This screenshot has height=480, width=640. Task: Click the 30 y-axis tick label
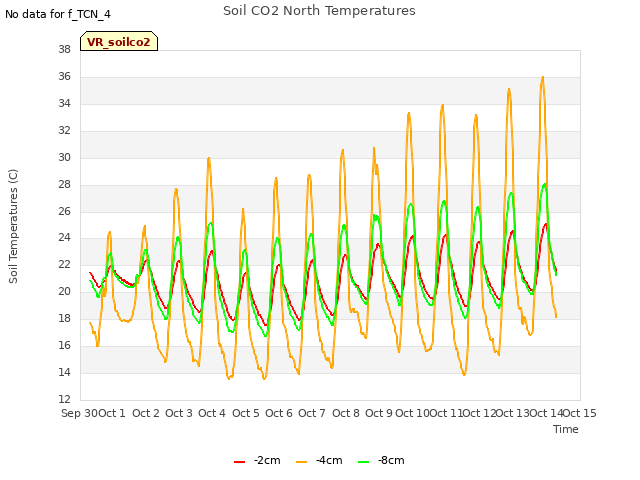pyautogui.click(x=64, y=157)
